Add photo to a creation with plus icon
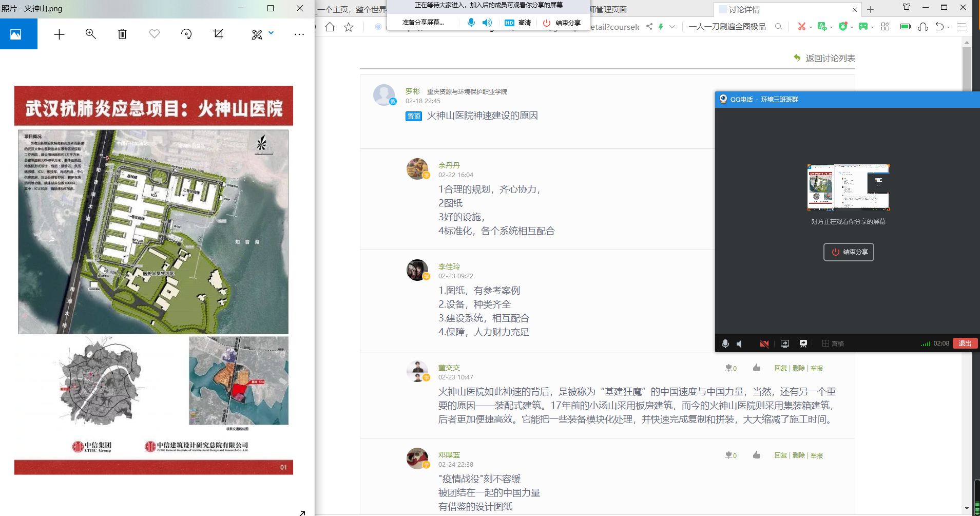The image size is (980, 516). (60, 34)
